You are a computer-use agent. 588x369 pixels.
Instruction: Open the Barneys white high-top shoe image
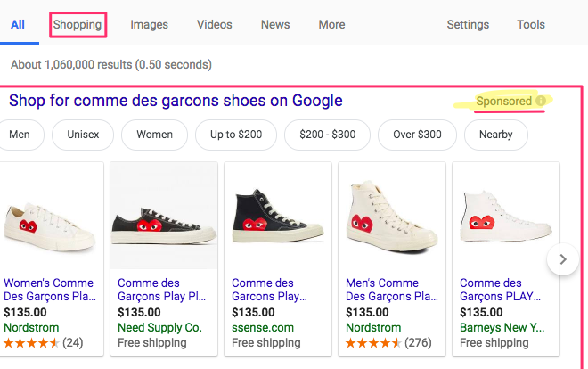point(506,216)
